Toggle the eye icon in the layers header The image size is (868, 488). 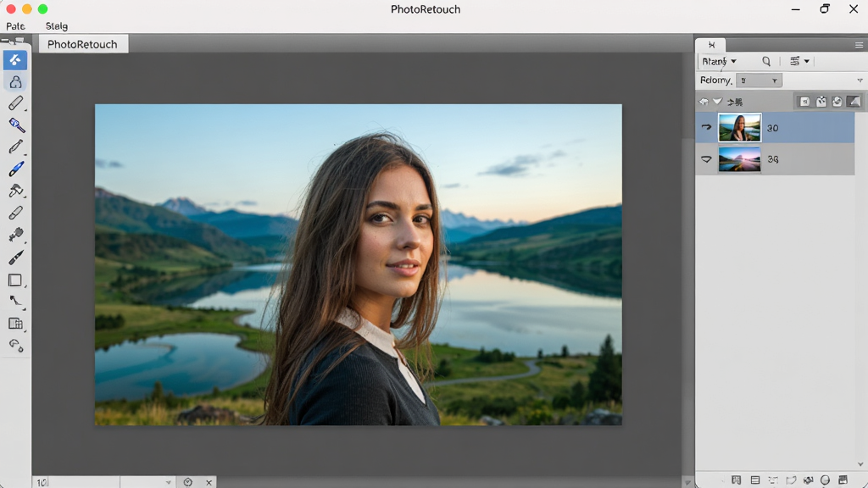tap(704, 102)
